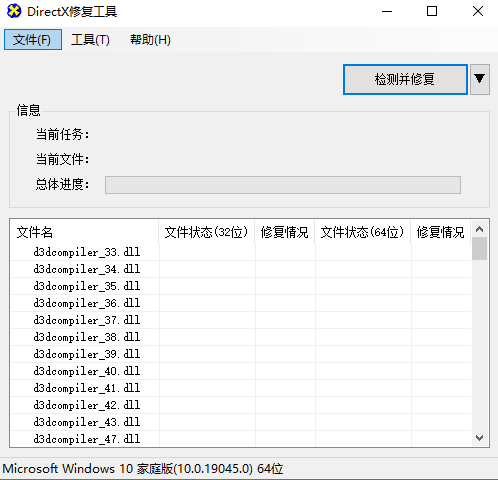Image resolution: width=498 pixels, height=480 pixels.
Task: Start repair with the 检测并修复 button
Action: tap(405, 79)
